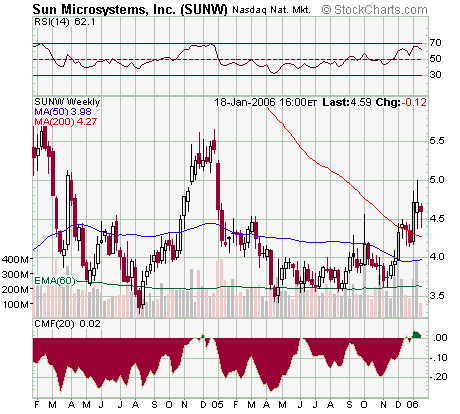This screenshot has width=460, height=414.
Task: Click the CMF '-.20' axis label
Action: 438,377
